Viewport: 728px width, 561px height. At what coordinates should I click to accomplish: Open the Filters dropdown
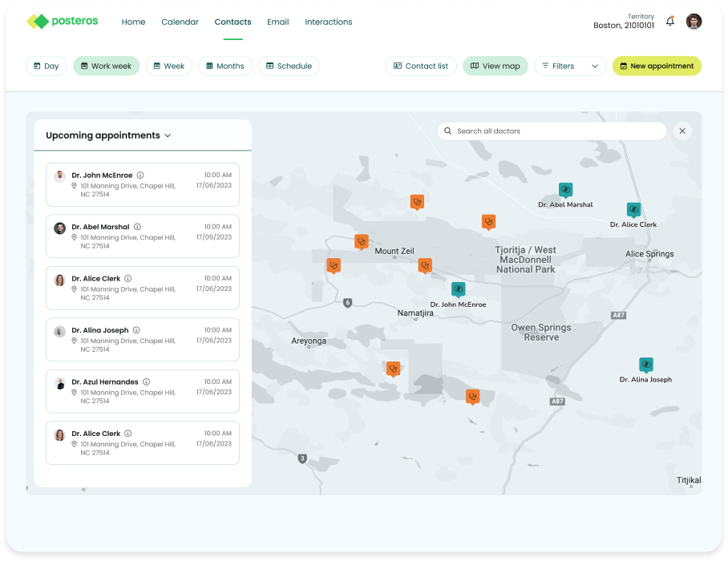tap(570, 67)
